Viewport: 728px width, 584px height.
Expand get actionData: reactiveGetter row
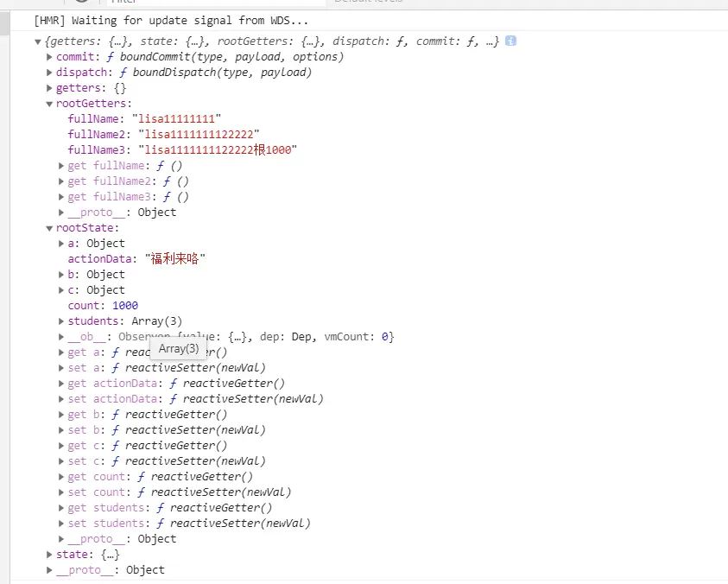click(x=60, y=384)
